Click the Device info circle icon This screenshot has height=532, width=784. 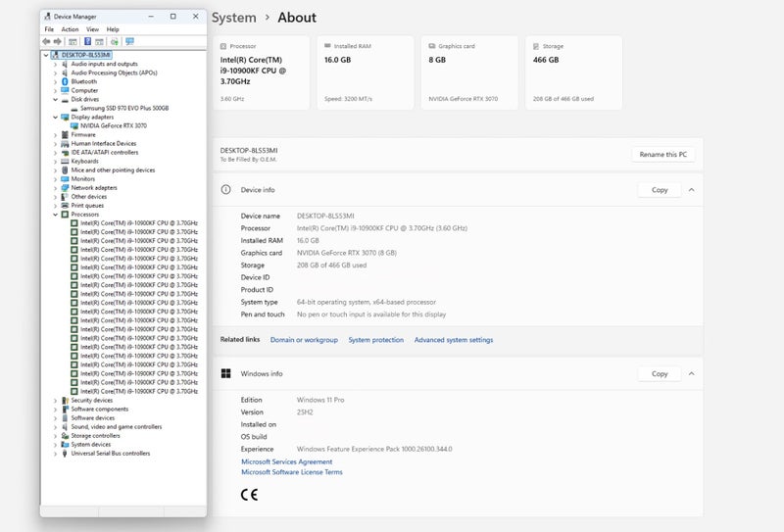(x=226, y=189)
